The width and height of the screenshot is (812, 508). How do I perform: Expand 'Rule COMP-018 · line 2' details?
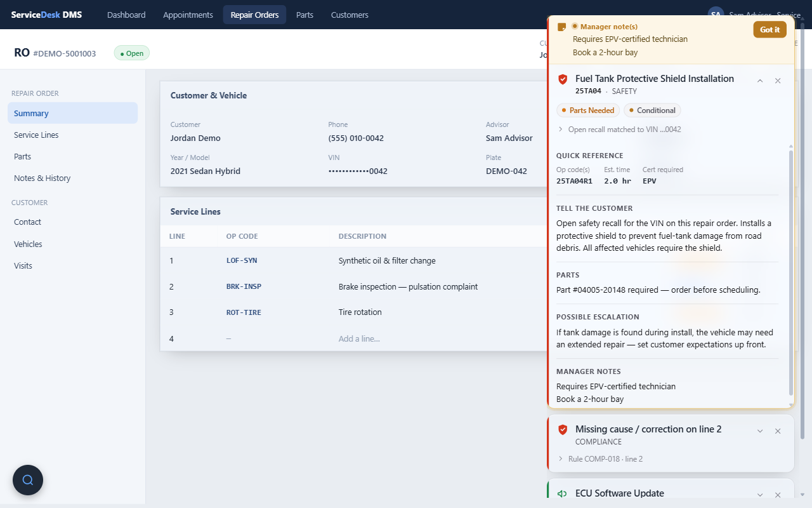point(600,459)
